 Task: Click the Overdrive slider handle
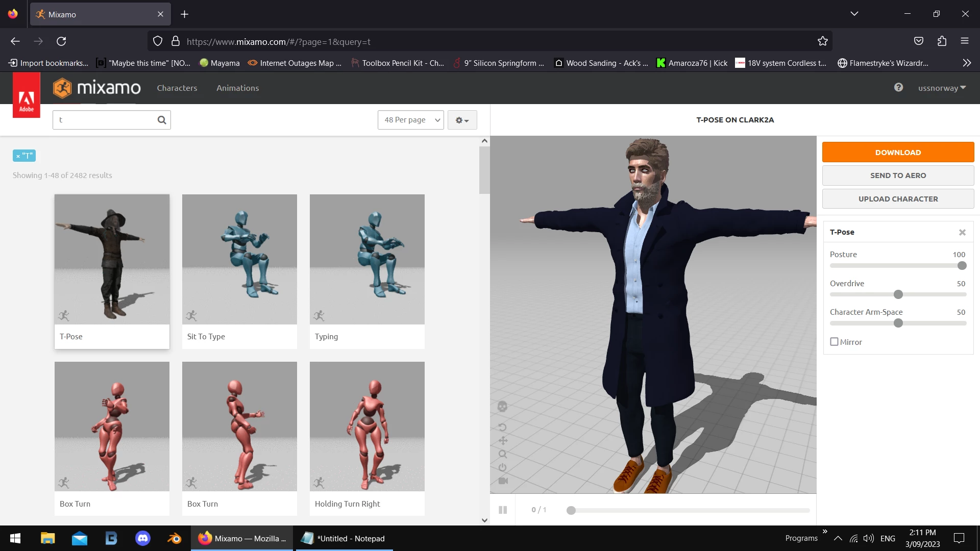click(x=898, y=294)
